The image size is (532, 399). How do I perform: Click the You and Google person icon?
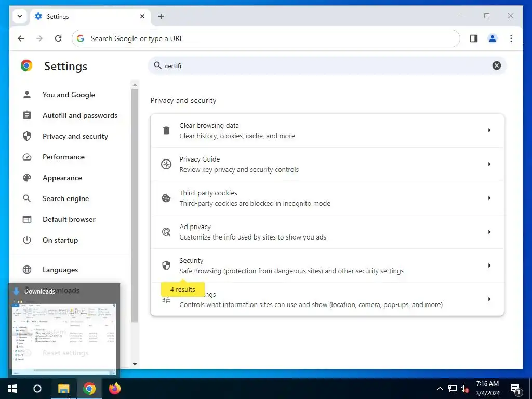[x=27, y=95]
